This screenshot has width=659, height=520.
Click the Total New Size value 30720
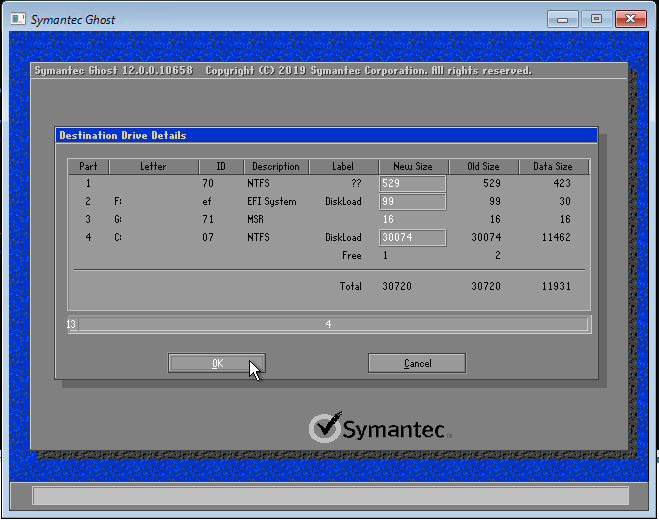pyautogui.click(x=397, y=286)
